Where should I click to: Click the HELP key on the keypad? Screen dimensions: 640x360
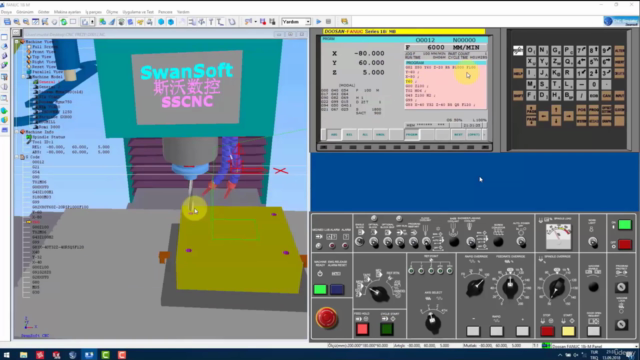[x=518, y=73]
